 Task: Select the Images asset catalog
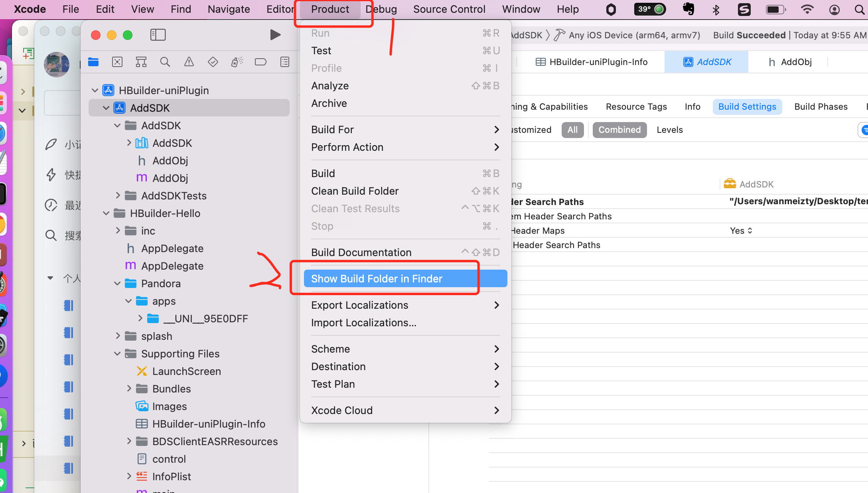point(169,406)
